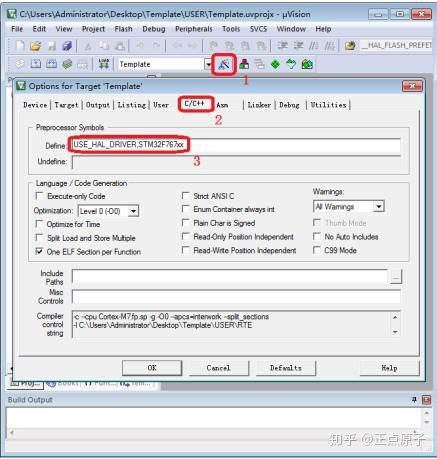The image size is (437, 459).
Task: Enable Read-Only Position Independent
Action: point(185,236)
